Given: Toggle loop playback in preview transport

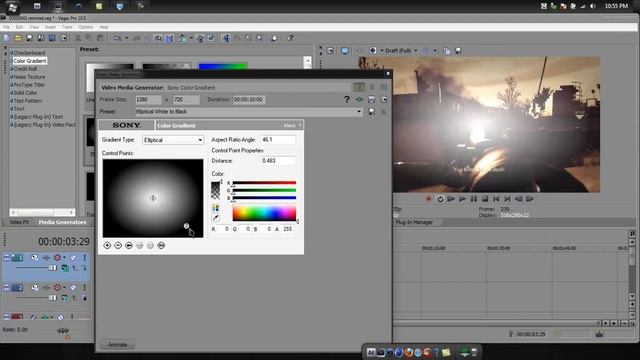Looking at the screenshot, I should 440,199.
